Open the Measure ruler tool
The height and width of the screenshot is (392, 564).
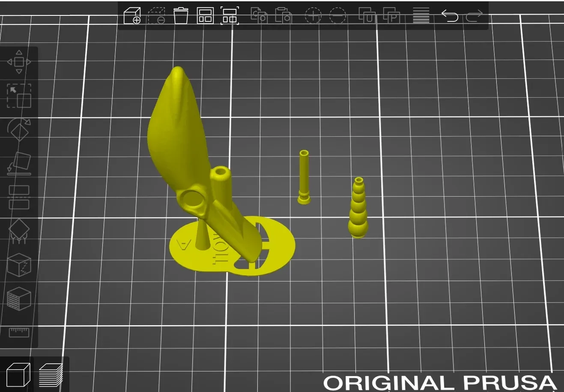19,332
